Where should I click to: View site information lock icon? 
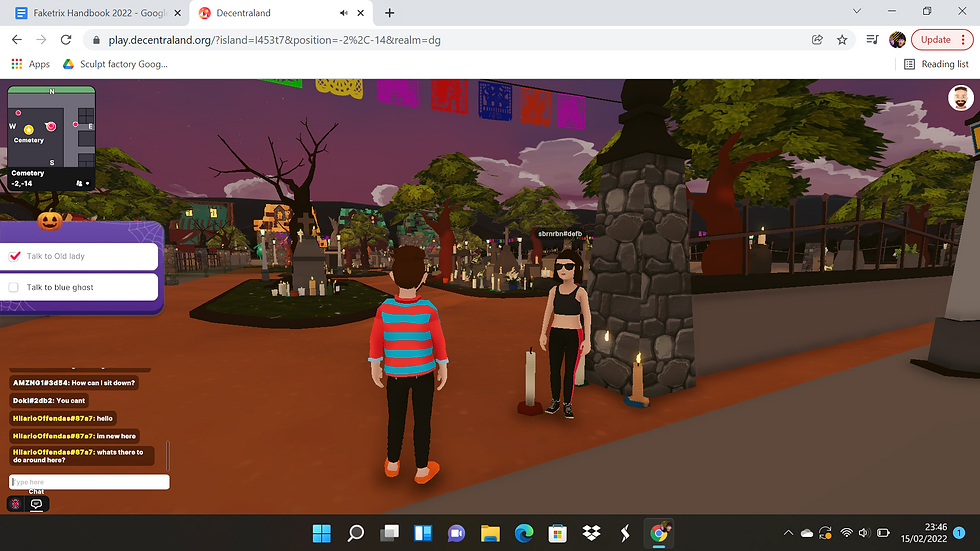pyautogui.click(x=96, y=40)
